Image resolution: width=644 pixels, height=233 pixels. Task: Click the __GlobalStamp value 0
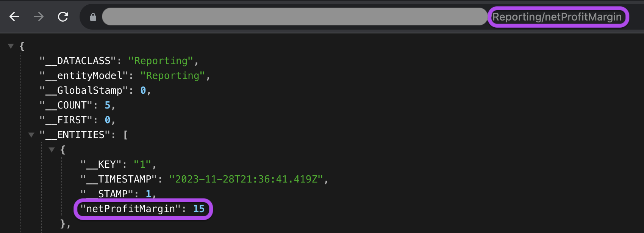click(143, 90)
